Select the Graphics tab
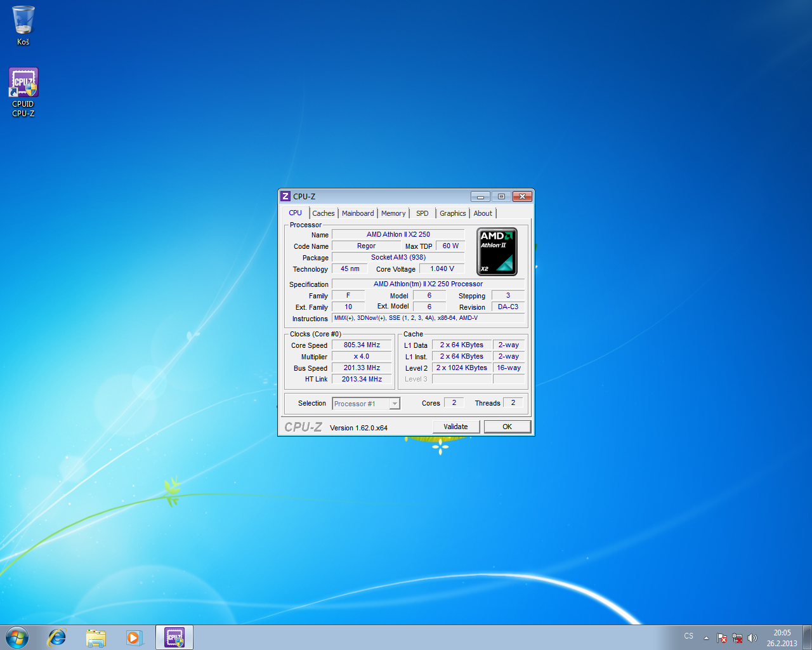The height and width of the screenshot is (650, 812). 452,213
